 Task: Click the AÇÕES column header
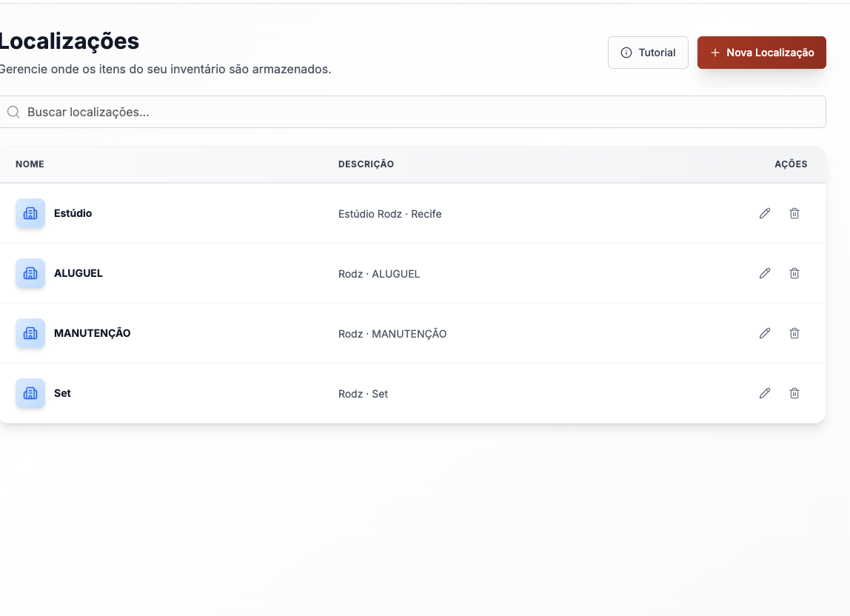791,164
